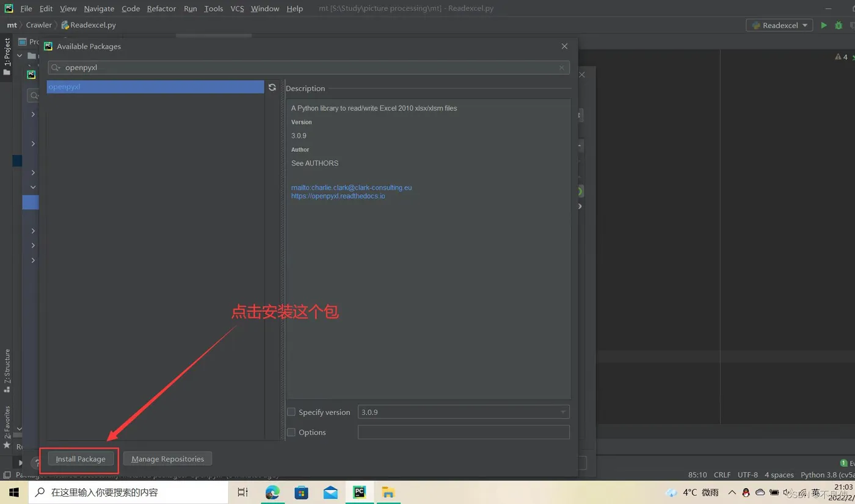Click the Options text field

click(x=464, y=432)
